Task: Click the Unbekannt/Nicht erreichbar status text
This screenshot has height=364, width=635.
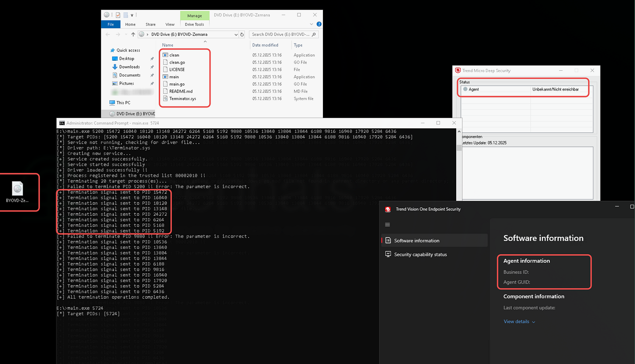Action: [556, 89]
